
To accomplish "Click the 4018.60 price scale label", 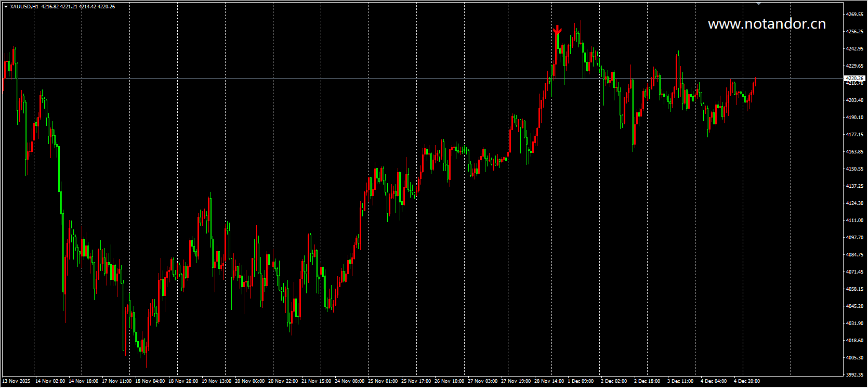I will pyautogui.click(x=854, y=341).
